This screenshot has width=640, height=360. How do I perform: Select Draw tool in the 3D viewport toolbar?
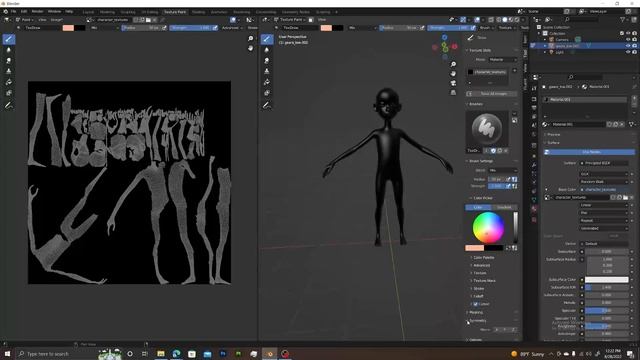click(267, 39)
